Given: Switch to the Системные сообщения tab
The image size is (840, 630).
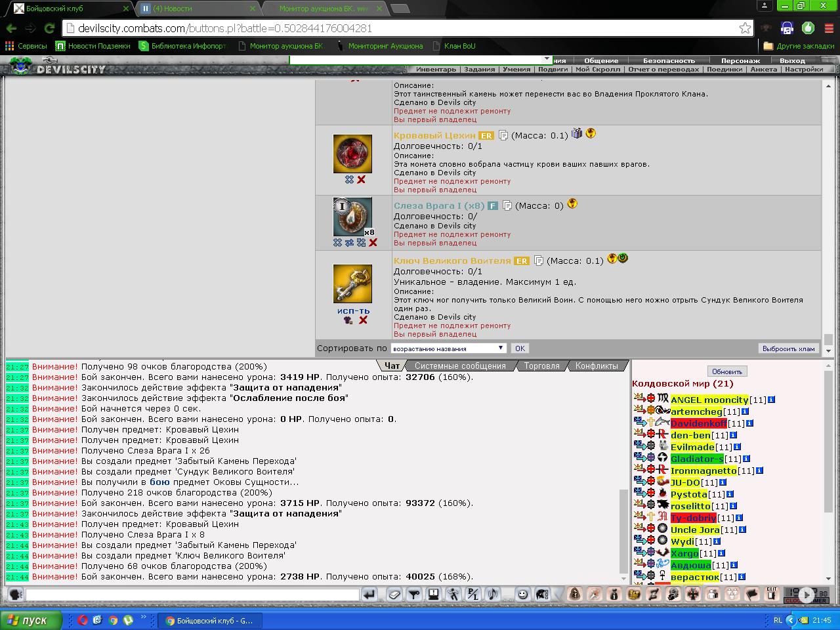Looking at the screenshot, I should tap(460, 366).
